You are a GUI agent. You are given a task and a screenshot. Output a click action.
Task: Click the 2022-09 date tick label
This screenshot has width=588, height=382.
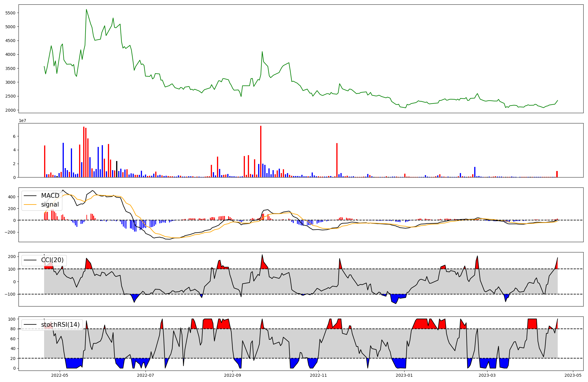[233, 375]
